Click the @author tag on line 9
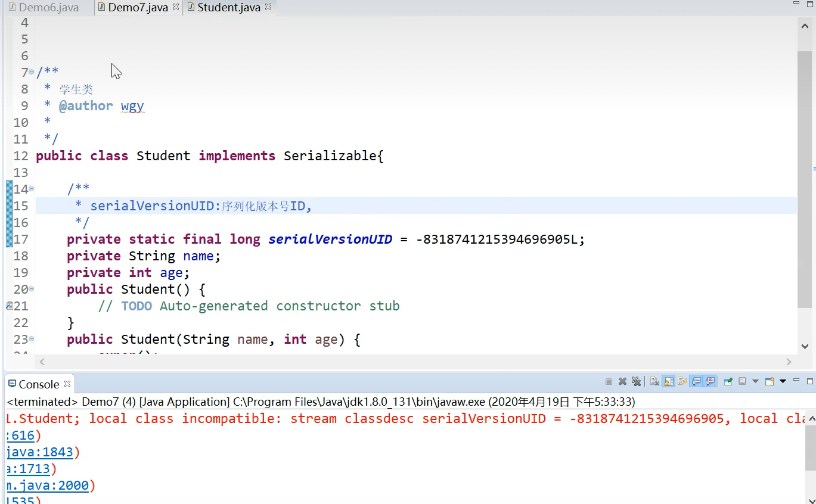 point(86,106)
